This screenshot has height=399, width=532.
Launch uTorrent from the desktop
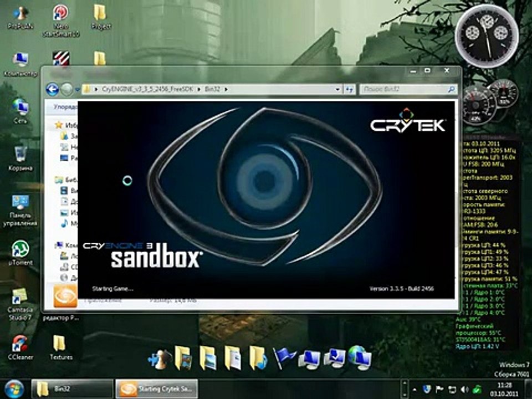21,253
